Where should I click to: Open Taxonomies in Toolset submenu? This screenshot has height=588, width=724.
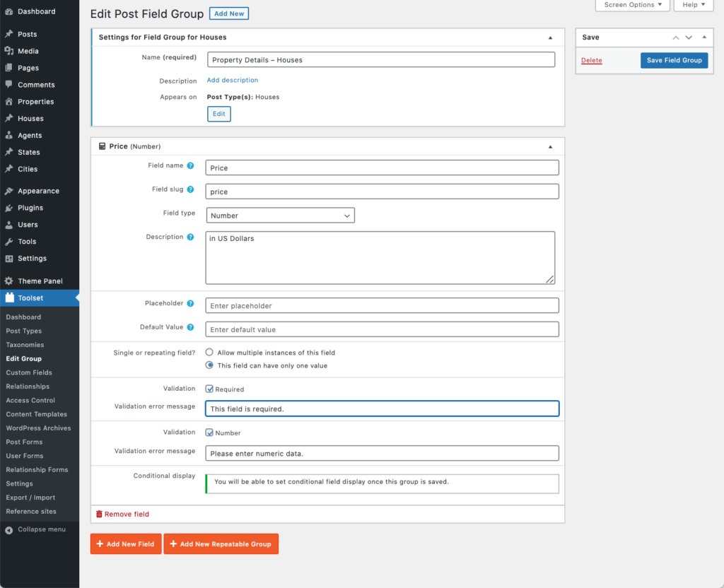25,345
